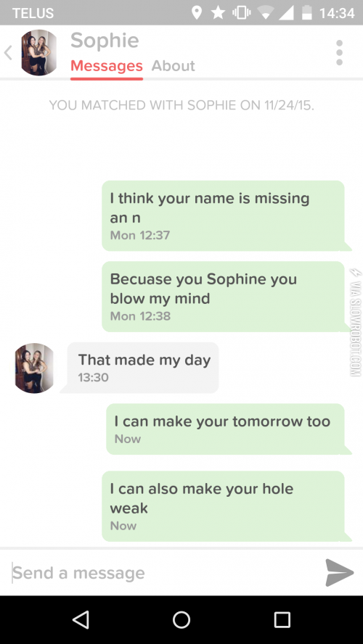Tap Sophie's avatar beside her reply
363x644 pixels.
point(35,368)
